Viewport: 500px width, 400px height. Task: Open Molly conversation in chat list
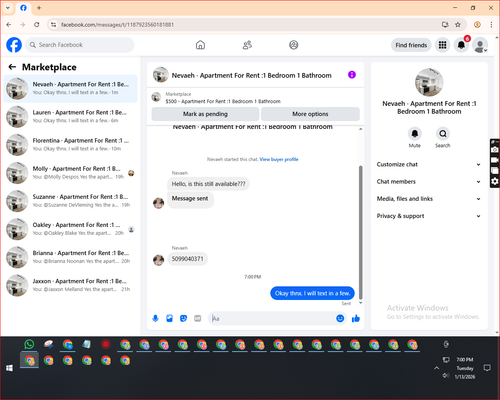tap(70, 173)
